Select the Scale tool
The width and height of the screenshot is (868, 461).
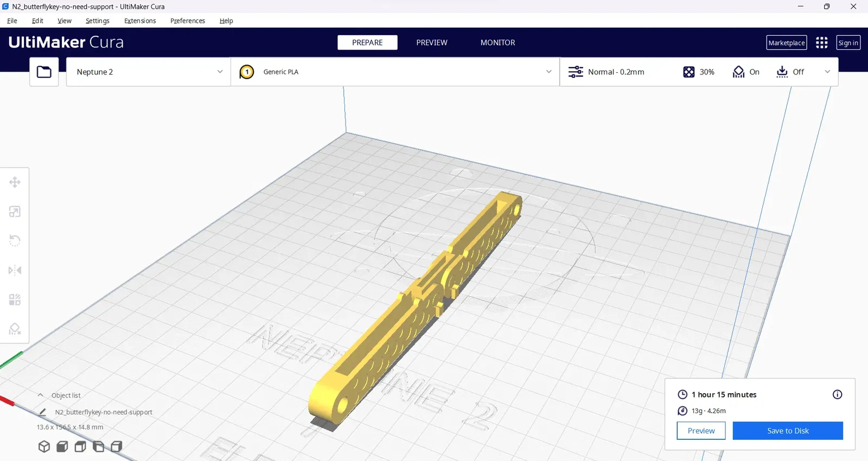pyautogui.click(x=15, y=212)
